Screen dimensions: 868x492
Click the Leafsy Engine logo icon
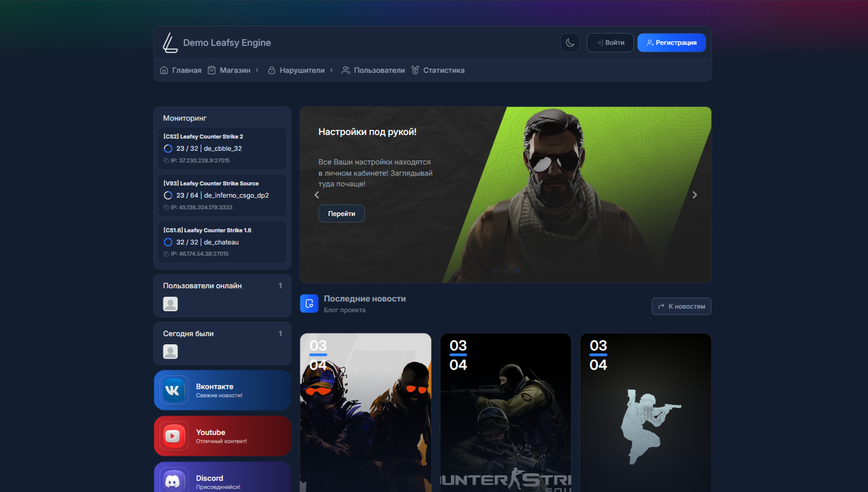(x=170, y=43)
